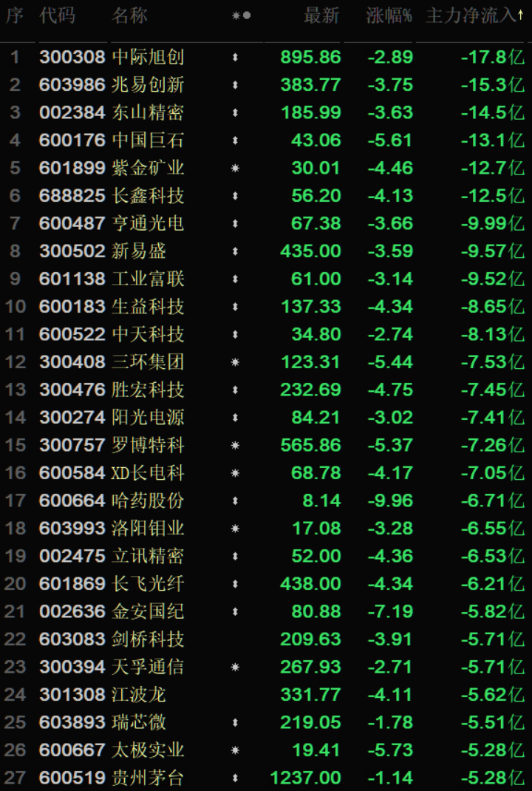Click the 代码 column header
532x791 pixels.
pyautogui.click(x=57, y=16)
